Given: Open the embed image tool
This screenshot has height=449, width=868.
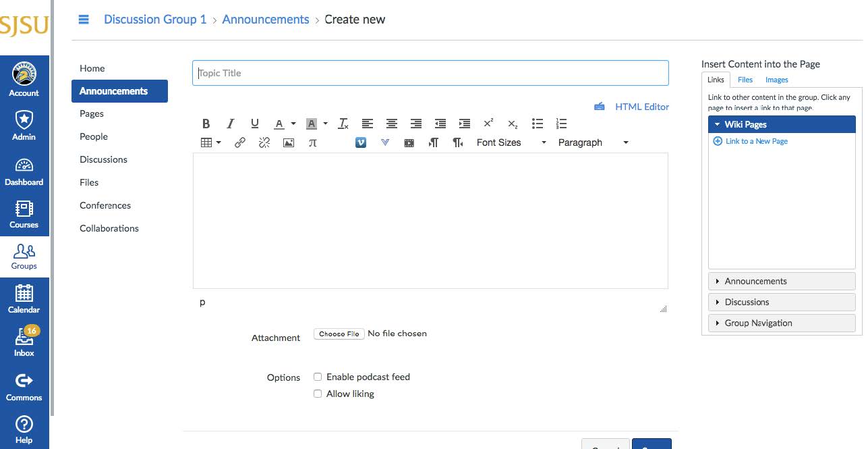Looking at the screenshot, I should (289, 142).
